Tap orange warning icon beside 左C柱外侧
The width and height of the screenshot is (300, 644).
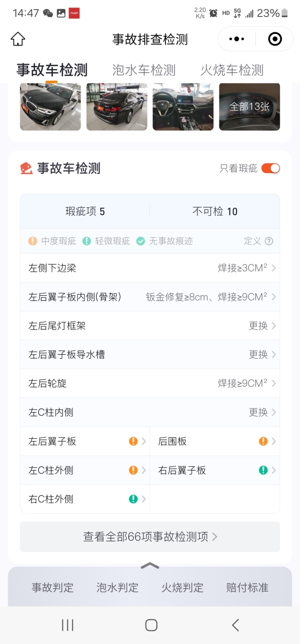(133, 470)
